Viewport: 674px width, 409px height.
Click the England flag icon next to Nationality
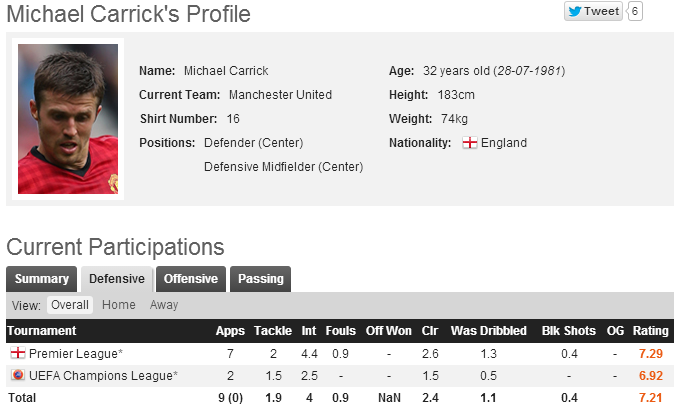470,143
